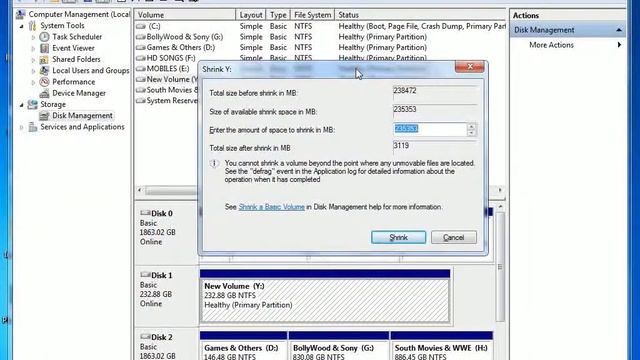Click the Computer Management root icon

point(20,15)
